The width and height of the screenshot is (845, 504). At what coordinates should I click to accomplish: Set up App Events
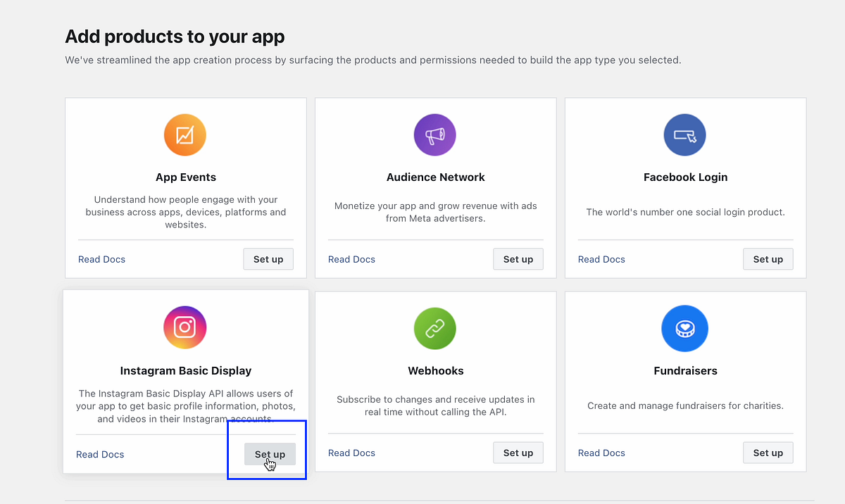coord(268,259)
